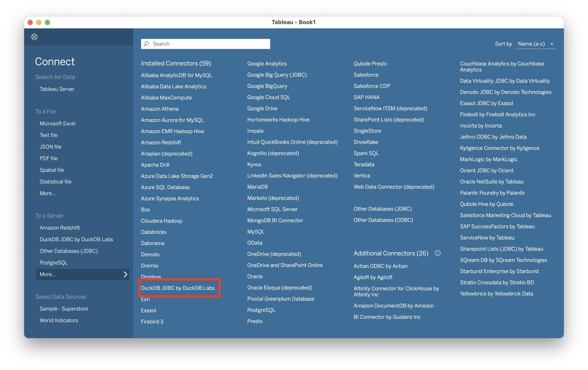Select Amazon Athena connector
This screenshot has height=370, width=588.
pyautogui.click(x=160, y=109)
